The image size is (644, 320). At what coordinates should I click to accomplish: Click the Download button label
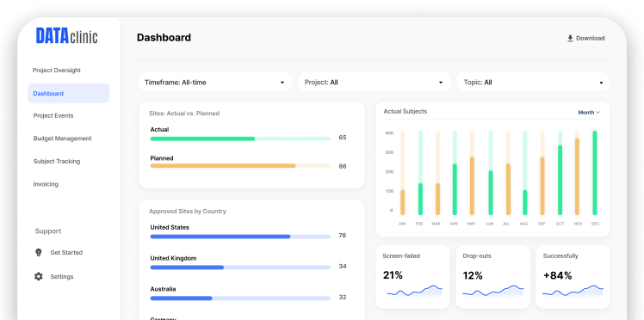click(591, 38)
